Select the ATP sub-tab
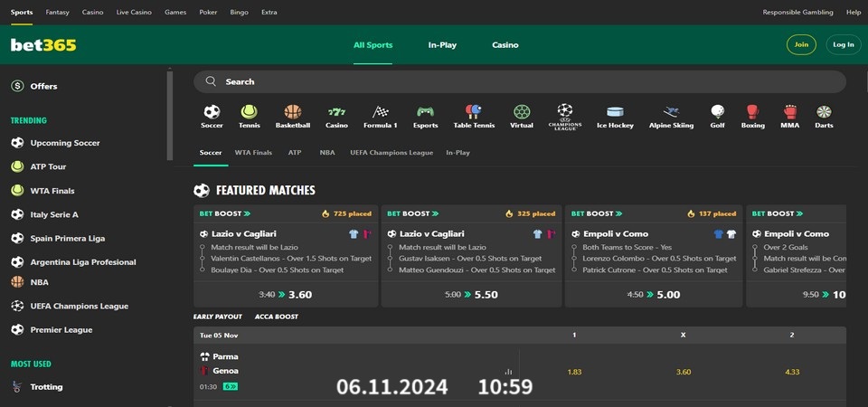The height and width of the screenshot is (407, 868). point(295,152)
